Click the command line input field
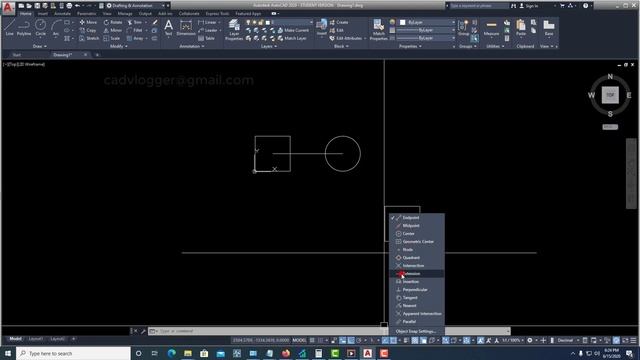640x360 pixels. point(329,331)
